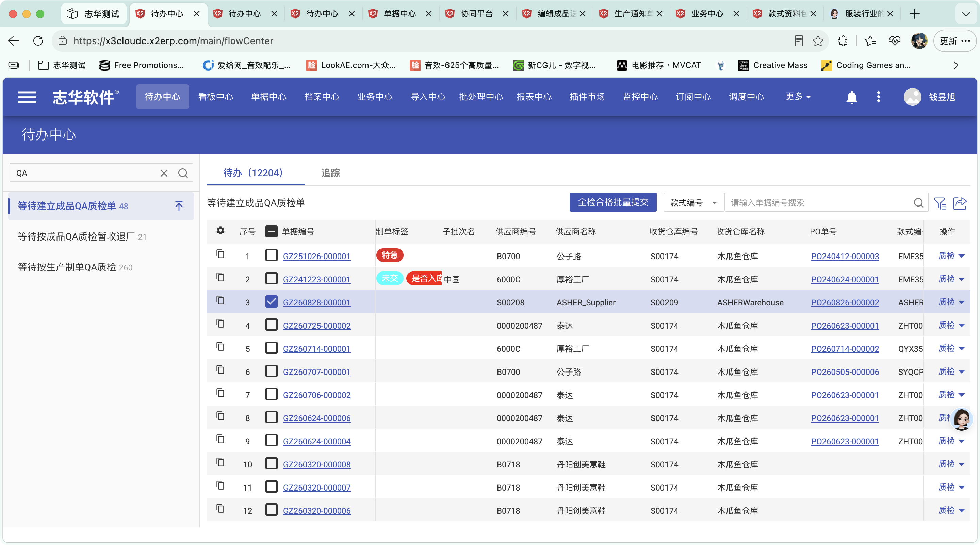Click 质检 action for row GZ260320-000007
The image size is (980, 545).
click(946, 487)
